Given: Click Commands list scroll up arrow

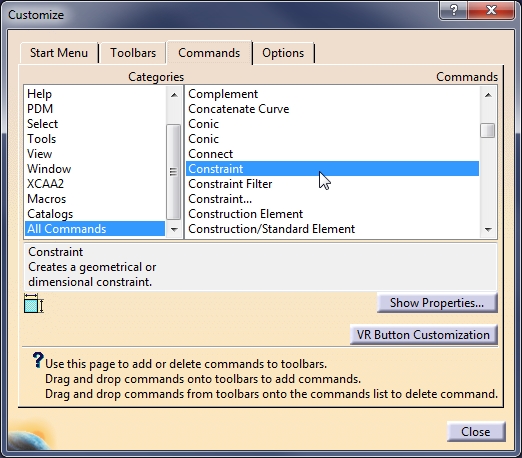Looking at the screenshot, I should click(488, 95).
